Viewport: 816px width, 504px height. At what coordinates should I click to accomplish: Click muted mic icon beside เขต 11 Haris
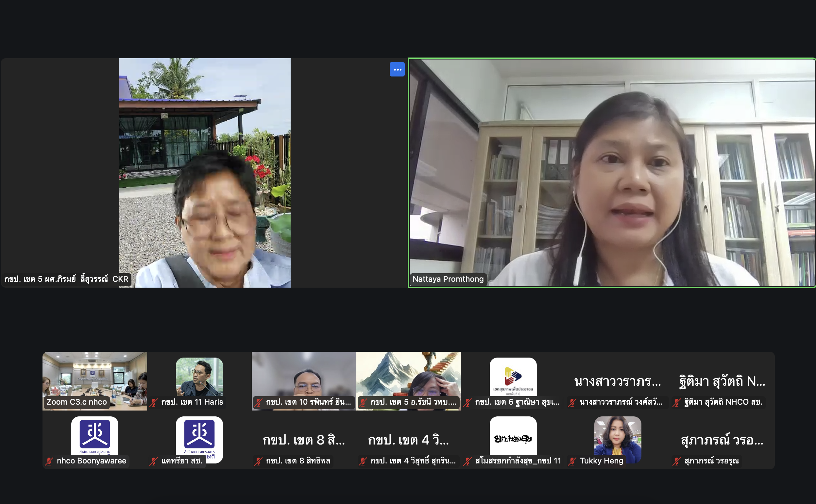[154, 402]
